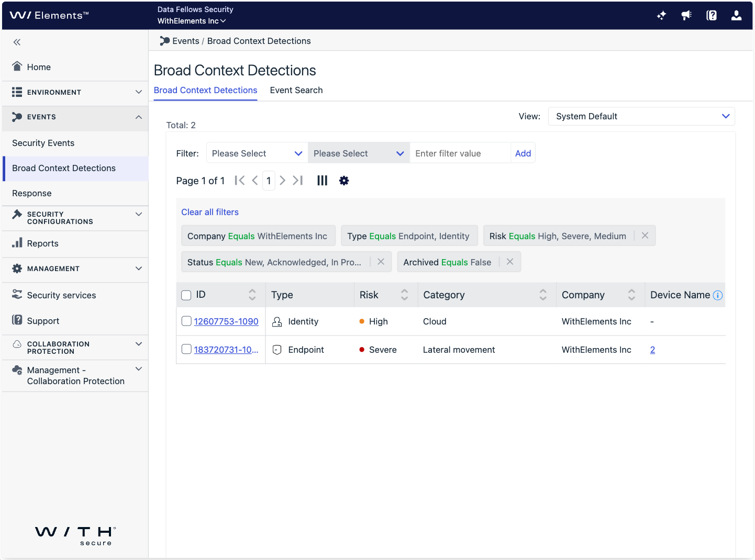Expand Management - Collaboration Protection section
The width and height of the screenshot is (755, 560).
pos(75,375)
